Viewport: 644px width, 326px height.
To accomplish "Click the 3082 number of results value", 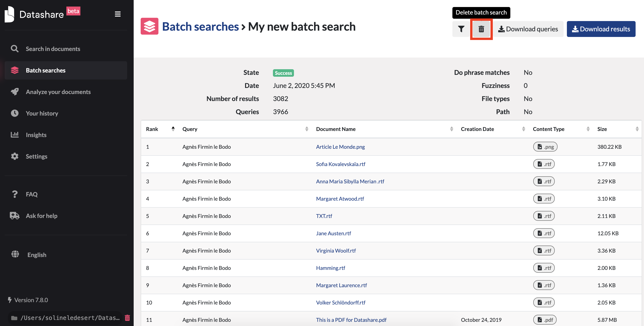I will pyautogui.click(x=280, y=99).
